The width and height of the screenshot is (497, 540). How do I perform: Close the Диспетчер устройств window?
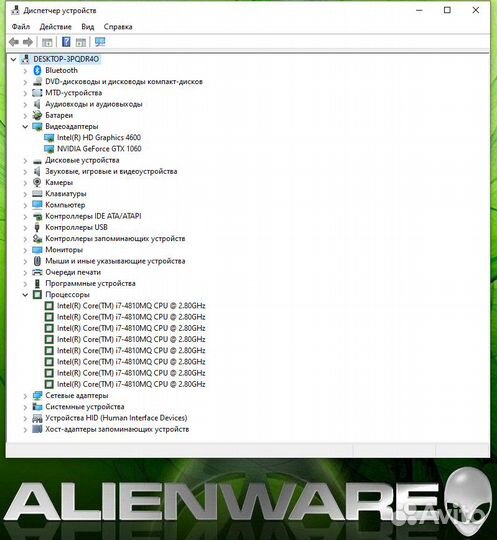click(x=476, y=10)
